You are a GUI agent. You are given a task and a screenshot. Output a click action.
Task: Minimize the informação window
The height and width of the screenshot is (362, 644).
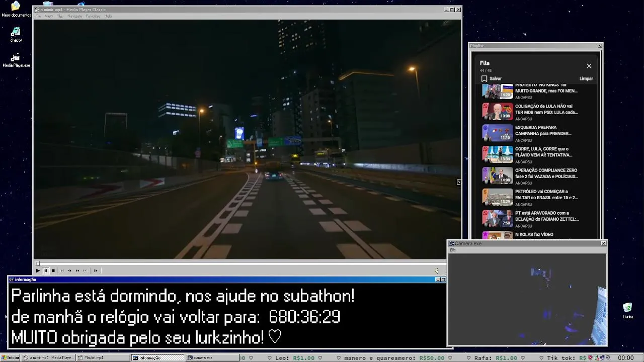coord(437,280)
